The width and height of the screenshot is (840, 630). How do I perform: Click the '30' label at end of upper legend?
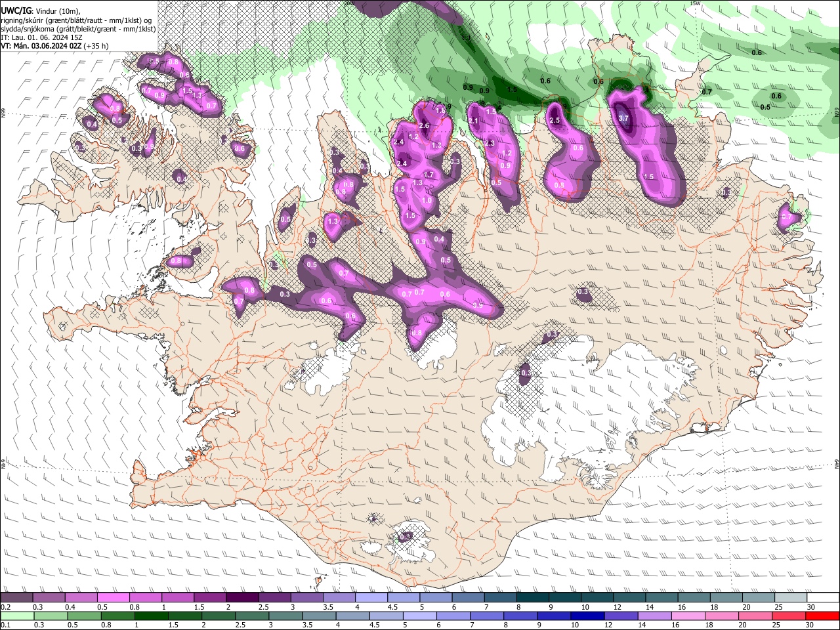coord(811,607)
